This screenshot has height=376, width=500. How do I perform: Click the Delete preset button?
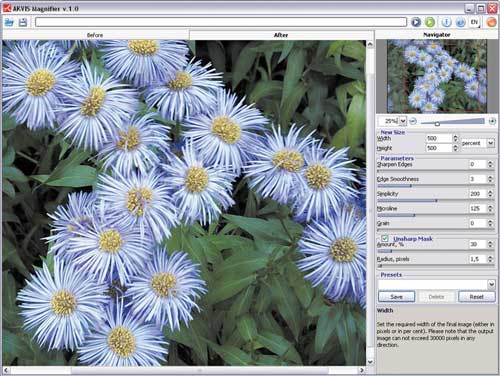436,297
